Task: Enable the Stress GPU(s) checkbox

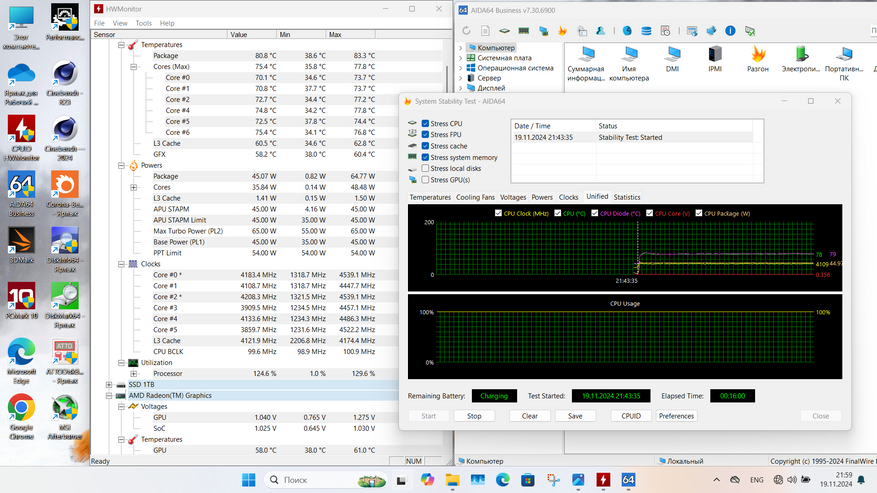Action: [x=425, y=180]
